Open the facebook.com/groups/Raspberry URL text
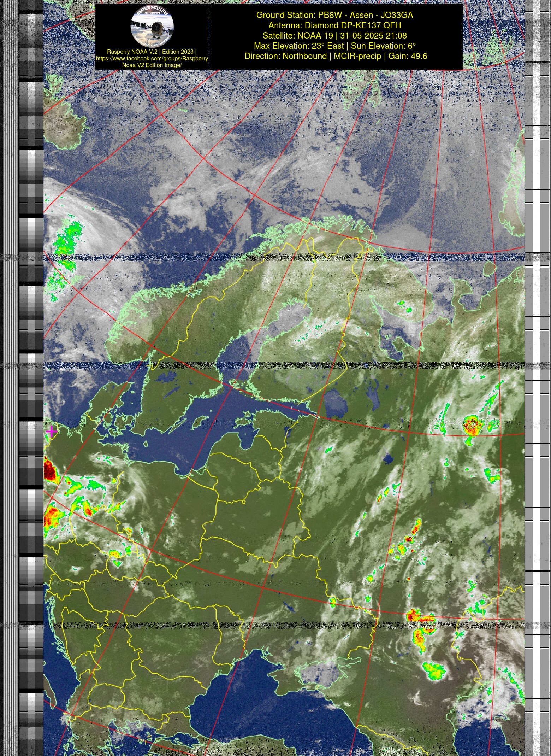 click(152, 58)
